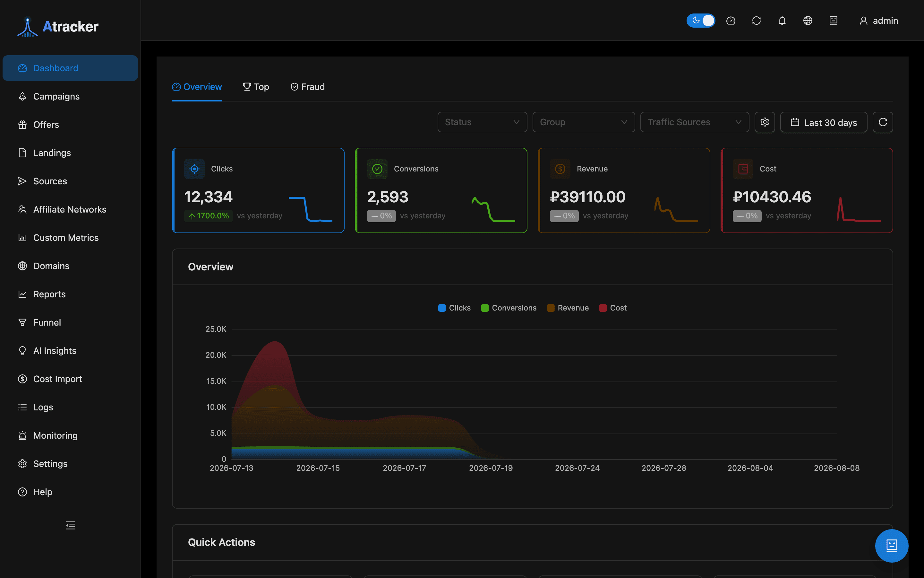Switch to the Top tab
This screenshot has width=924, height=578.
point(256,87)
